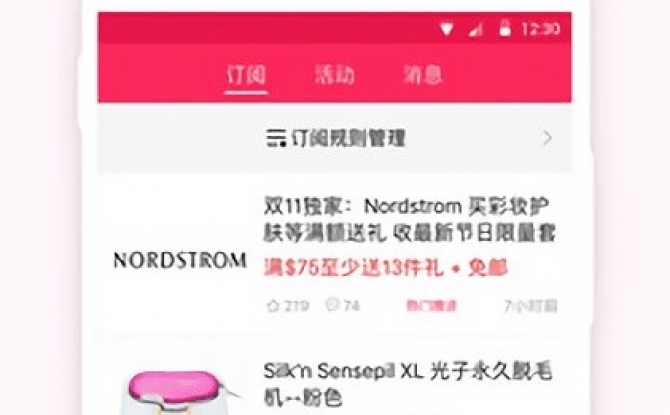Tap the star favorite icon with 219
The width and height of the screenshot is (670, 415).
(273, 306)
